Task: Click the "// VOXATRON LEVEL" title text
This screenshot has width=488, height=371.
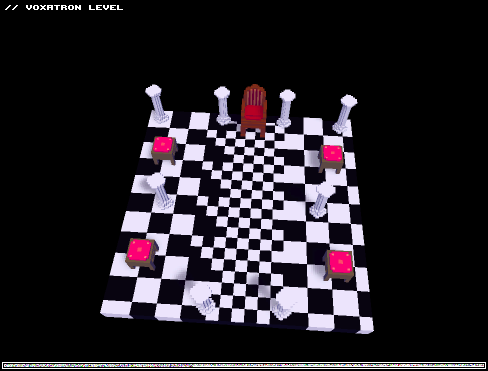Action: (x=64, y=7)
